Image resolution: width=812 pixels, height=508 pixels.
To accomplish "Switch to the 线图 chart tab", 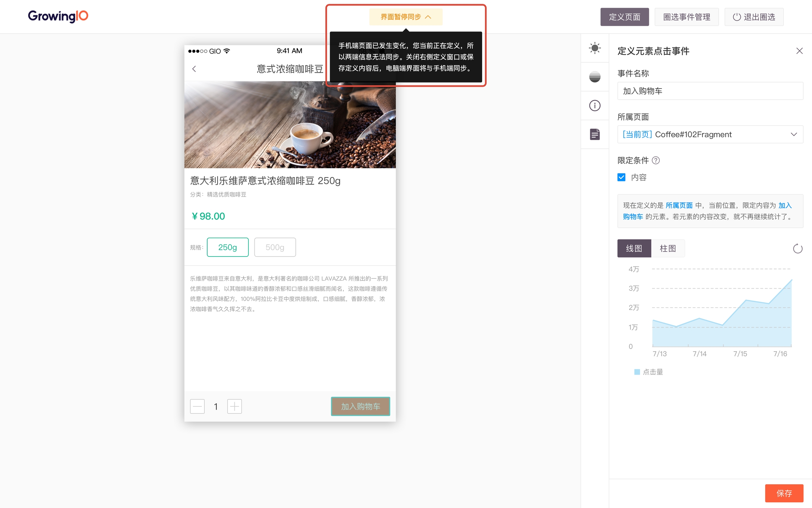I will pyautogui.click(x=634, y=249).
